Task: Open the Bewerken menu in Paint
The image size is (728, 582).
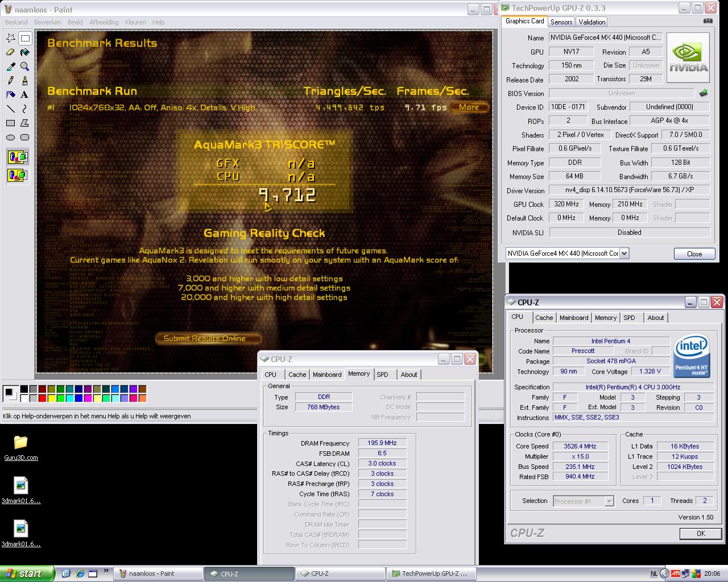Action: tap(48, 22)
